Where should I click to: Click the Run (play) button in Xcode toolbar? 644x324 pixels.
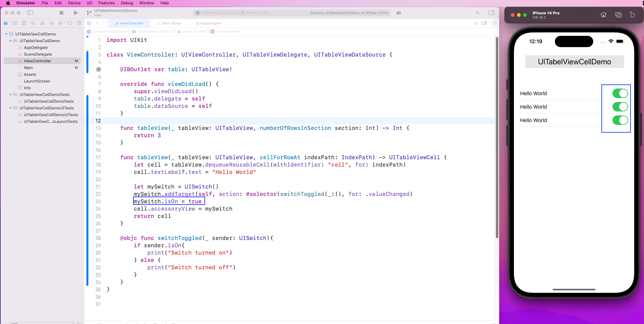click(76, 13)
